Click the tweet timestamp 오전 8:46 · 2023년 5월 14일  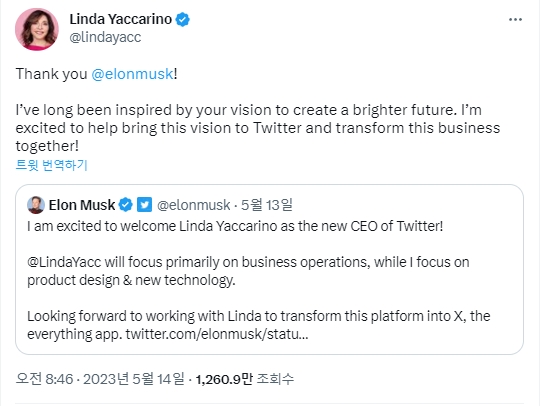pyautogui.click(x=100, y=379)
